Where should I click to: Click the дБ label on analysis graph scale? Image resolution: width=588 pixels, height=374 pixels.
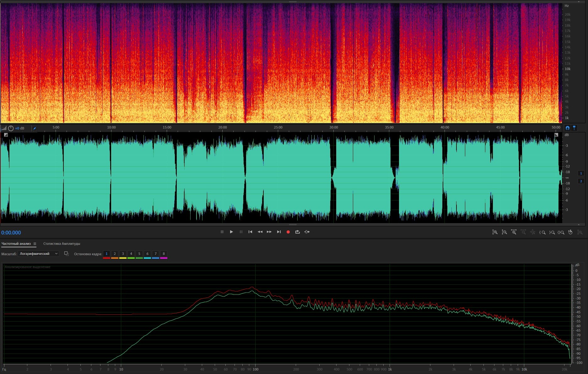tap(577, 265)
